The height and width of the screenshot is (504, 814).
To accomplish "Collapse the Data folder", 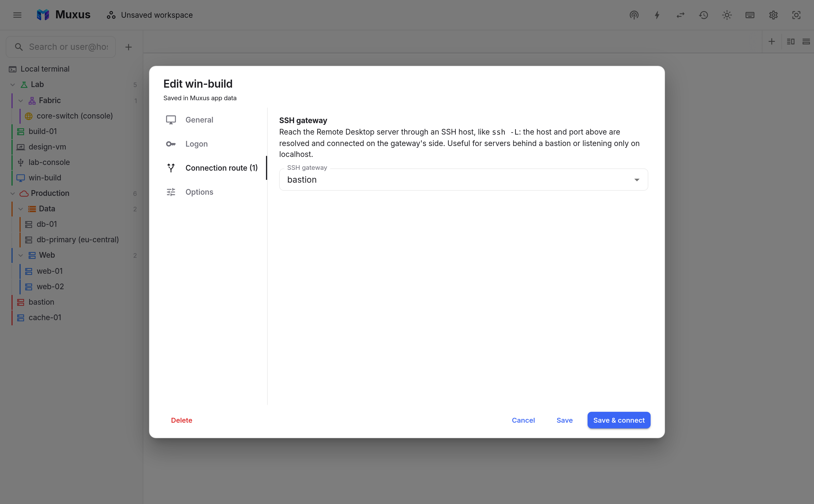I will pos(21,209).
